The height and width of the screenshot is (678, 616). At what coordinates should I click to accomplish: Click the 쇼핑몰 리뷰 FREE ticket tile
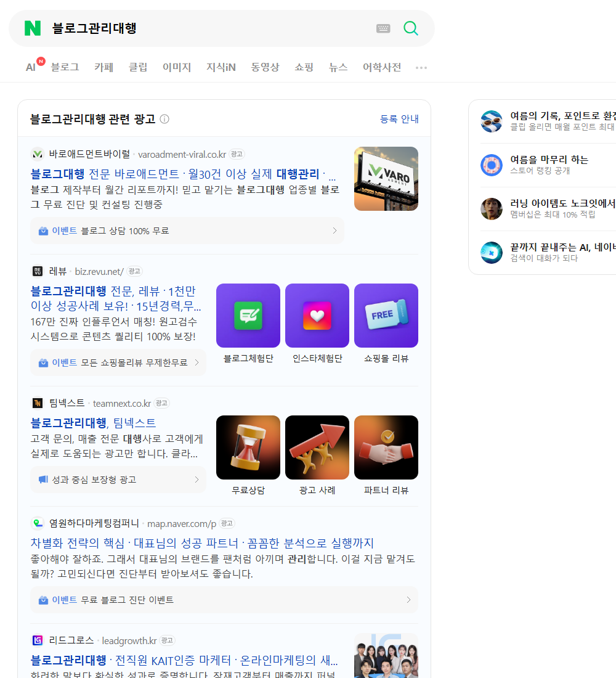[386, 316]
